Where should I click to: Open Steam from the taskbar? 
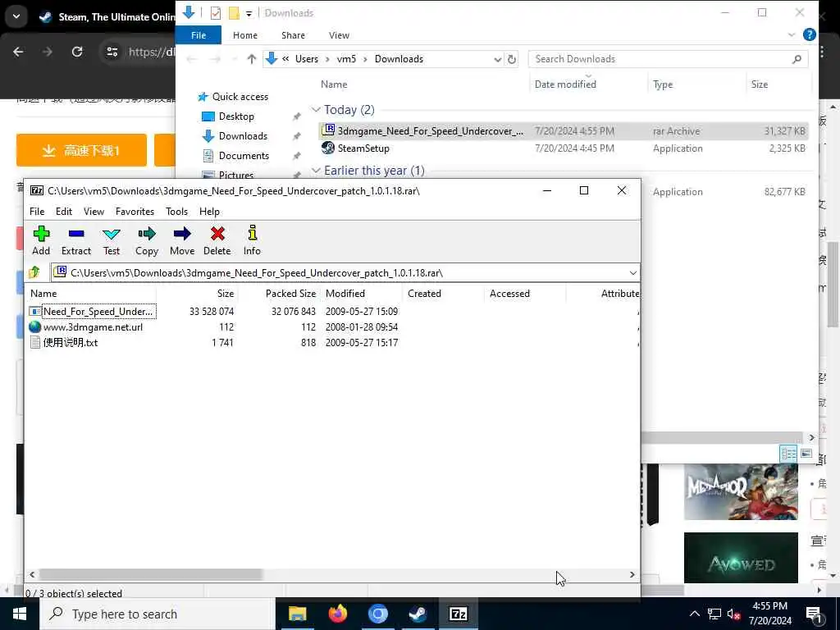418,614
